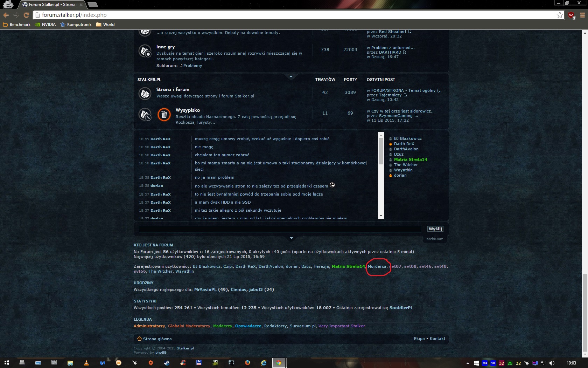Click the Administratorzy legend group

(149, 326)
